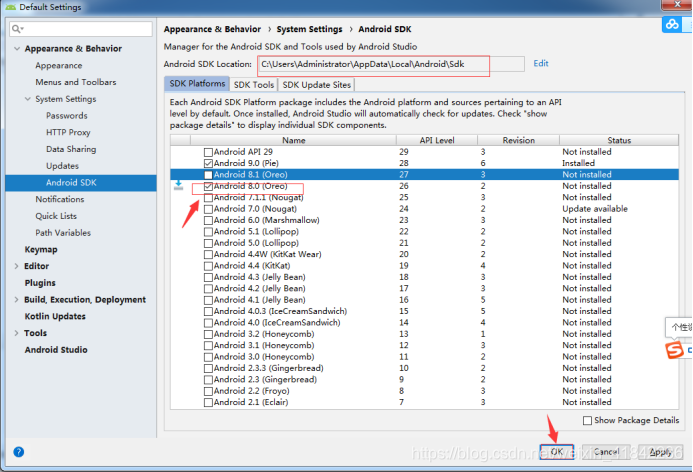Screen dimensions: 693x472
Task: Click the Android icon in the title bar
Action: 11,8
